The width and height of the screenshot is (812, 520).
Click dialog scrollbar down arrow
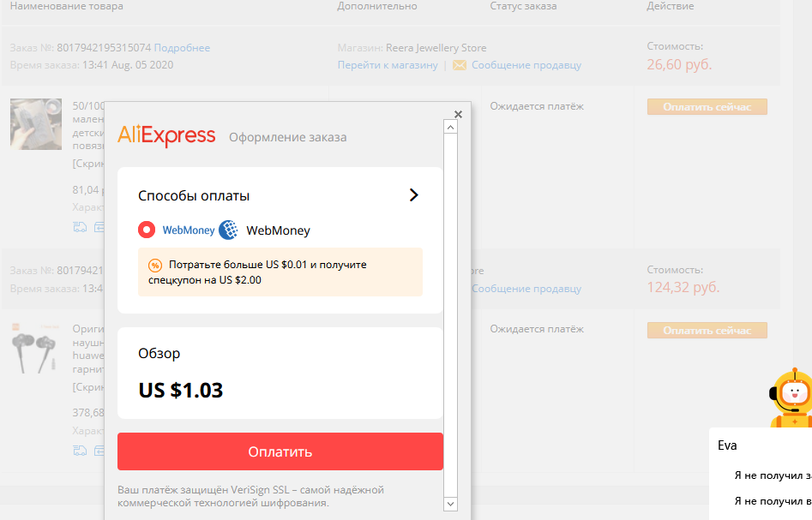point(450,504)
